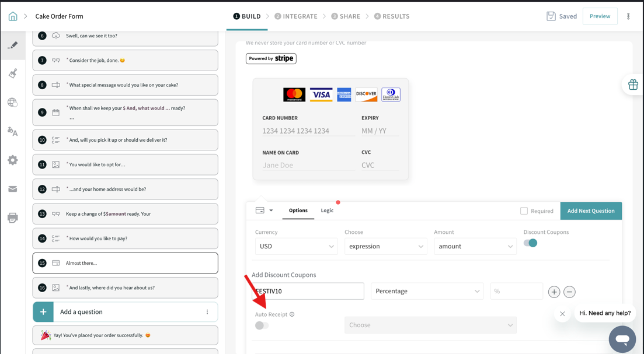Switch to the Logic tab
The width and height of the screenshot is (644, 354).
(327, 211)
